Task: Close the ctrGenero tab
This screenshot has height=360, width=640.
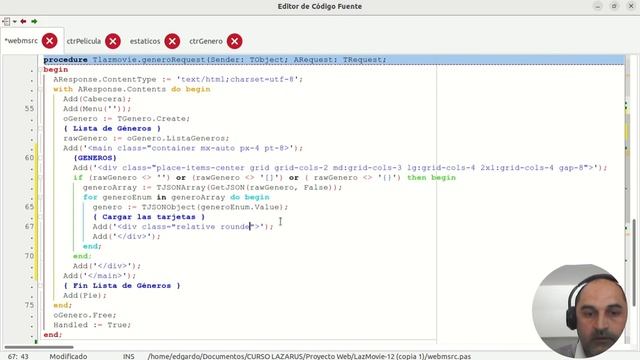Action: pos(235,41)
